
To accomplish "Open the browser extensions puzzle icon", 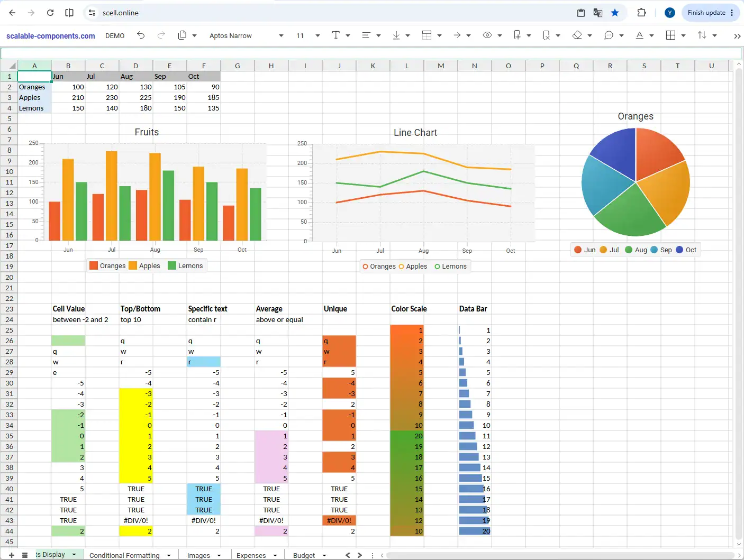I will point(641,13).
